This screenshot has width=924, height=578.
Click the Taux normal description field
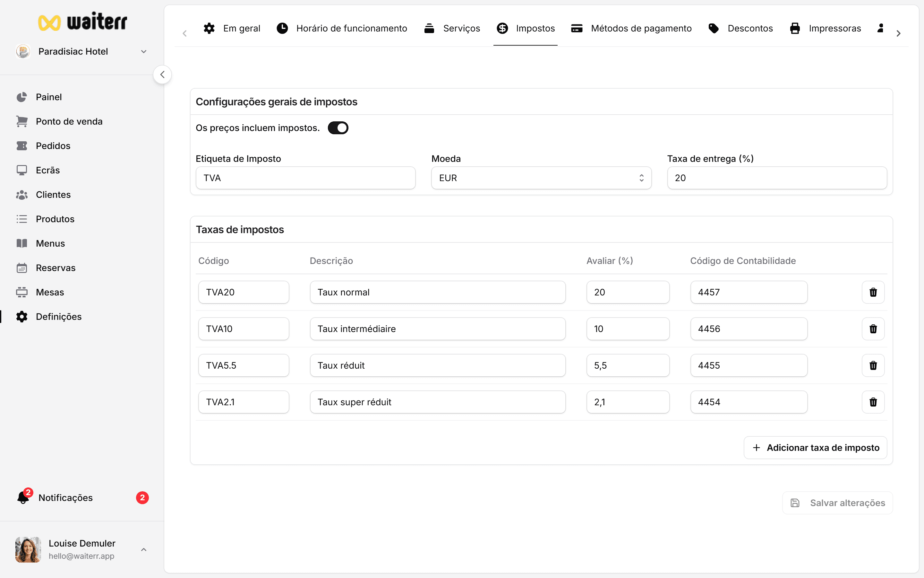coord(438,293)
